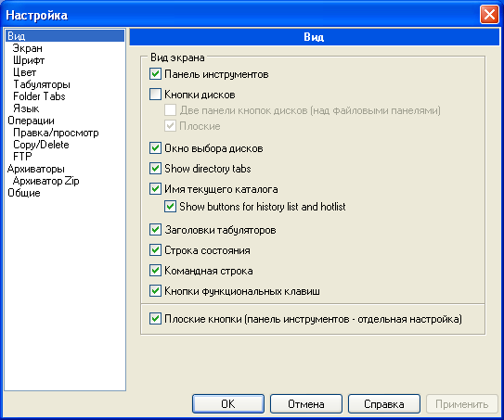
Task: Uncheck Имя текущего каталога option
Action: click(x=155, y=189)
